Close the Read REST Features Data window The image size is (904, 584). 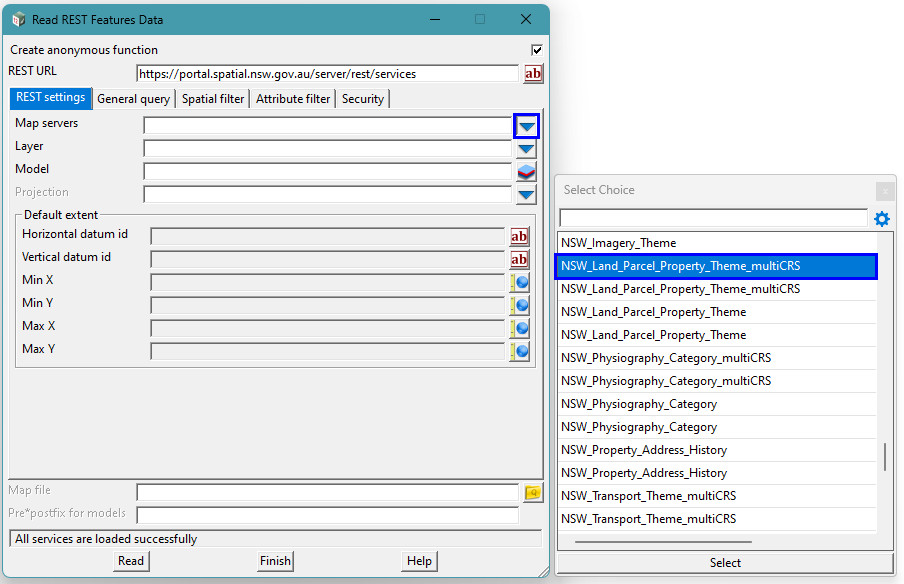(526, 20)
